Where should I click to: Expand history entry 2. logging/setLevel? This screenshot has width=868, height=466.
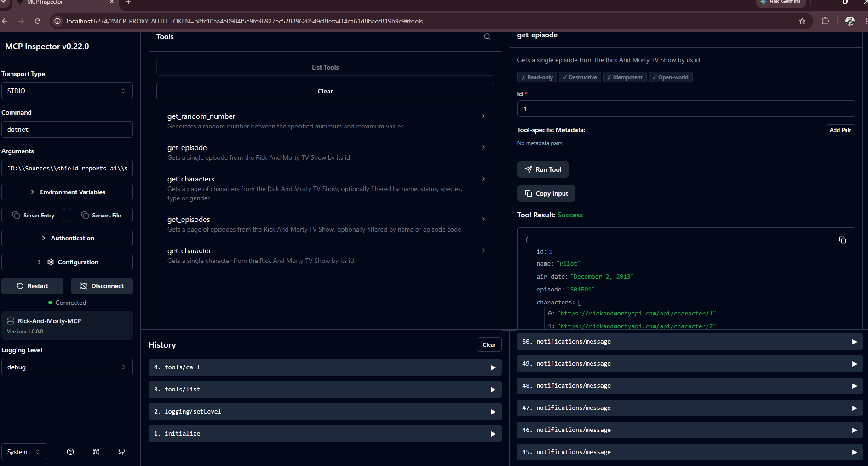(325, 412)
